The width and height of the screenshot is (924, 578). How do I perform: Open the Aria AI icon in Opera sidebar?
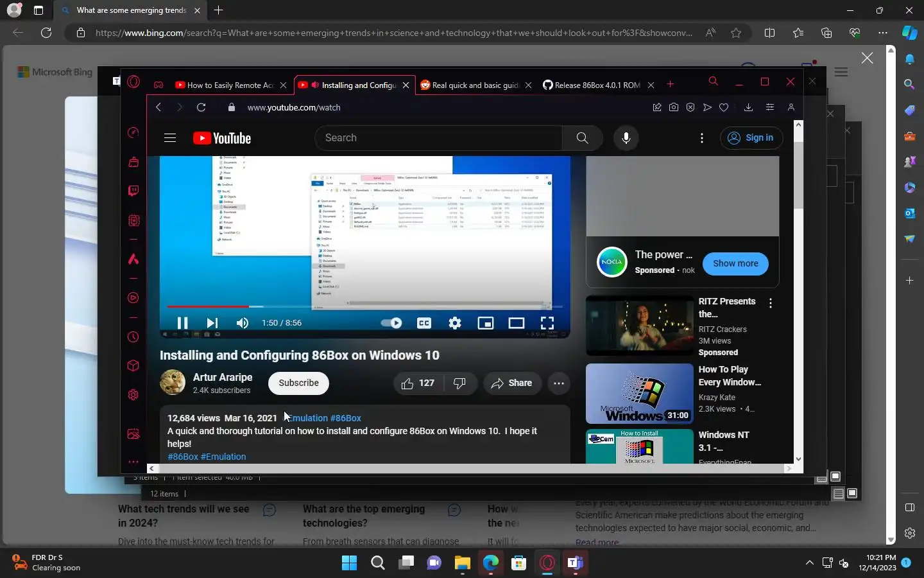click(133, 259)
